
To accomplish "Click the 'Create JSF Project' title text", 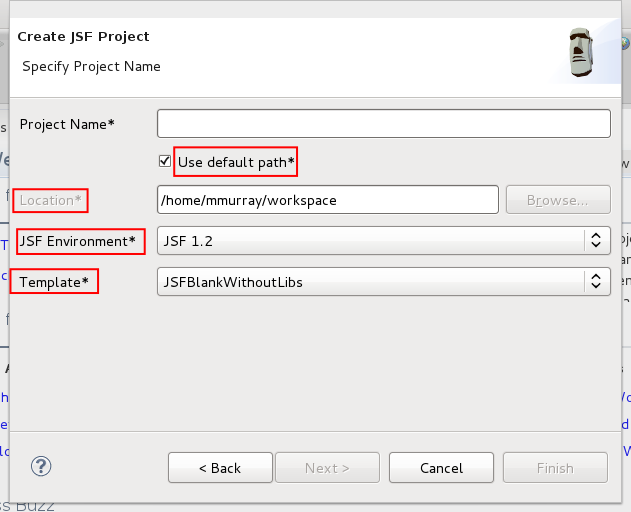I will coord(83,36).
